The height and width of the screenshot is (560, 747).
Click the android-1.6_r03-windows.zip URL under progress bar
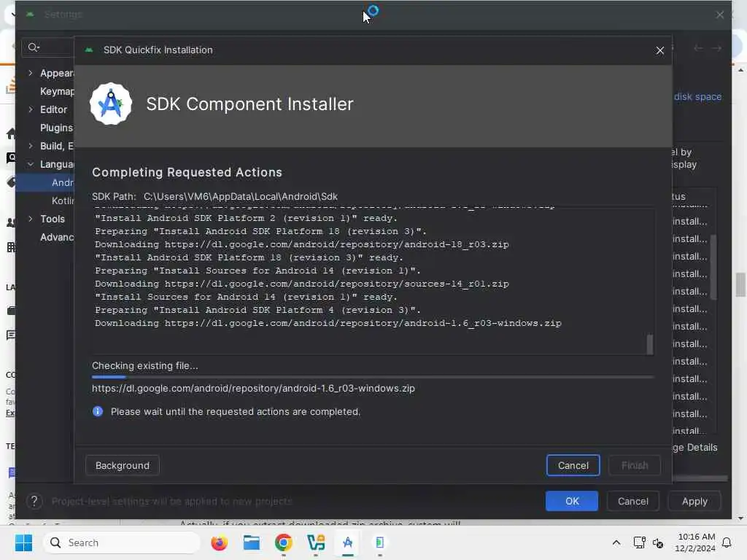(253, 388)
